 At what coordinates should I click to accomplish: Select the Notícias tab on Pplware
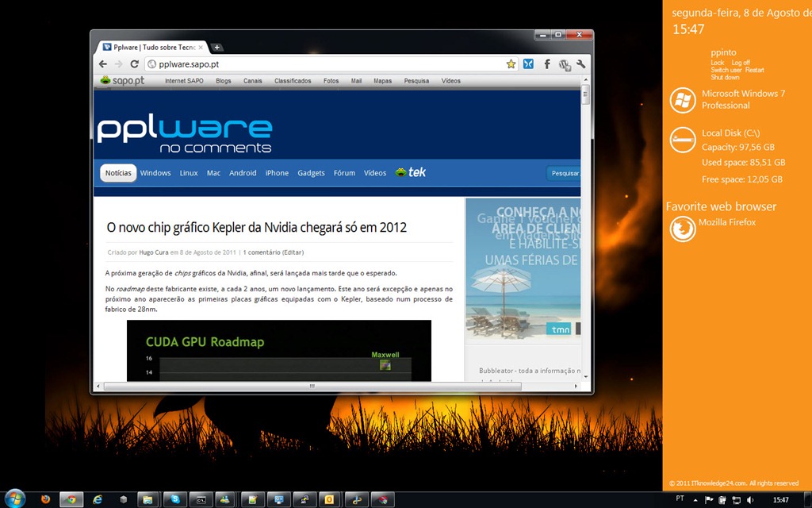point(117,172)
